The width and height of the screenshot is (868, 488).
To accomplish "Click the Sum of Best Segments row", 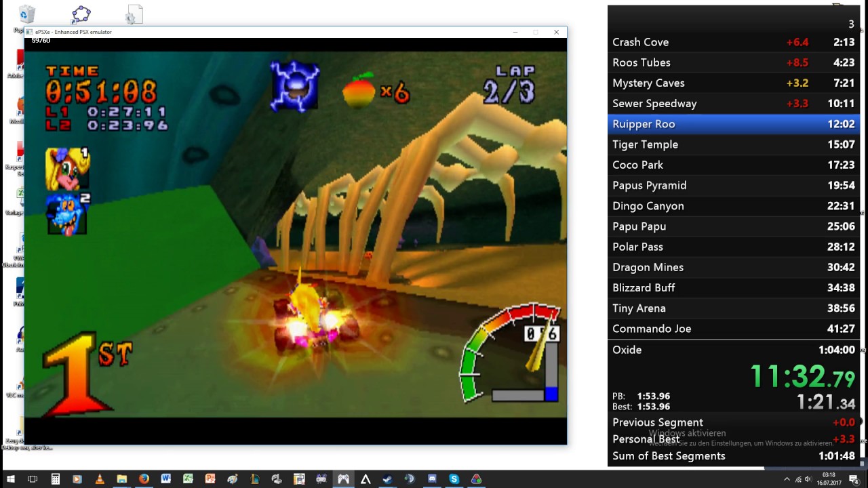I will (733, 456).
